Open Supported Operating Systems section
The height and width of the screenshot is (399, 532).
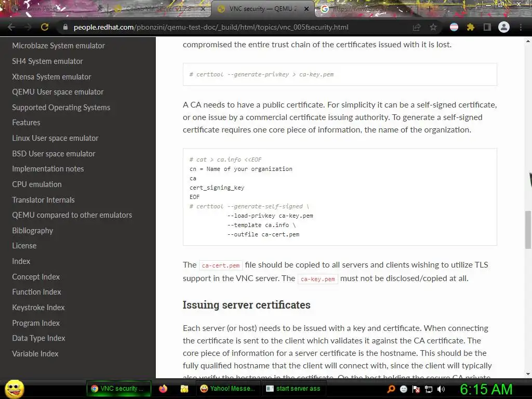(x=61, y=108)
